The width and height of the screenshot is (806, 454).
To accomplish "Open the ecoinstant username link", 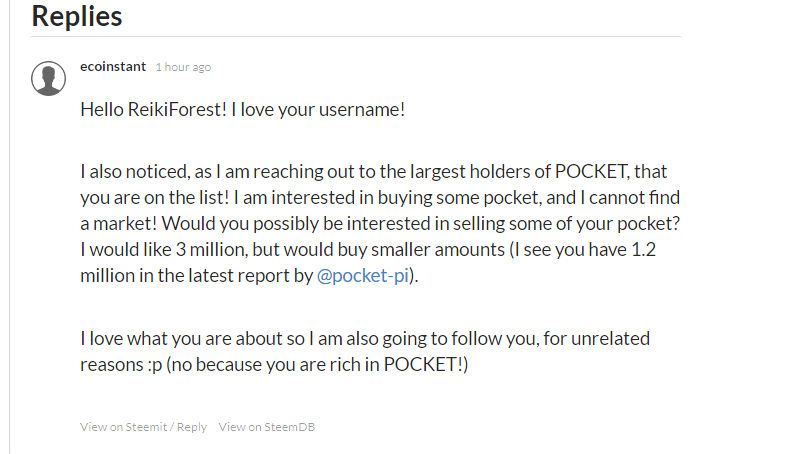I will tap(113, 67).
